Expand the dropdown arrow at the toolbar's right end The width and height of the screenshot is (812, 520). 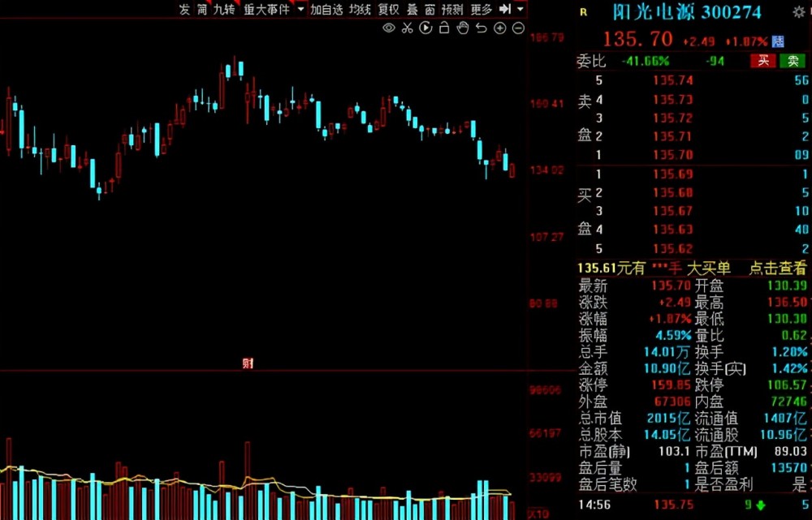[x=520, y=9]
